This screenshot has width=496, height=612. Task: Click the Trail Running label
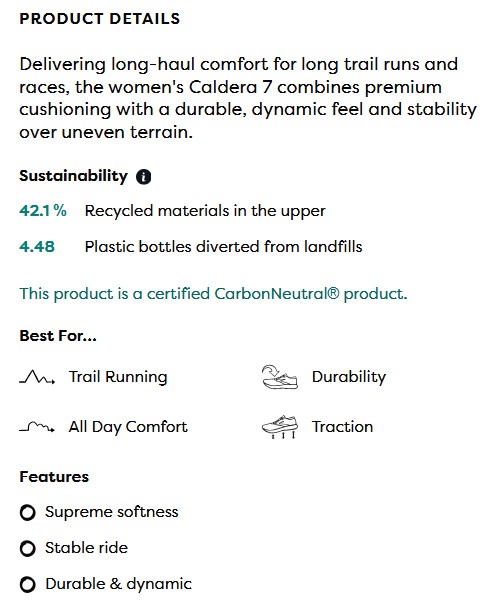coord(118,377)
